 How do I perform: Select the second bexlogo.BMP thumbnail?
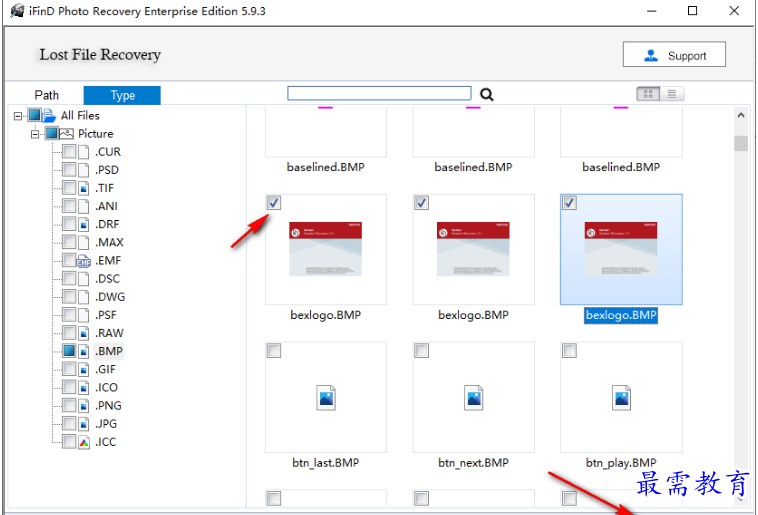point(473,250)
